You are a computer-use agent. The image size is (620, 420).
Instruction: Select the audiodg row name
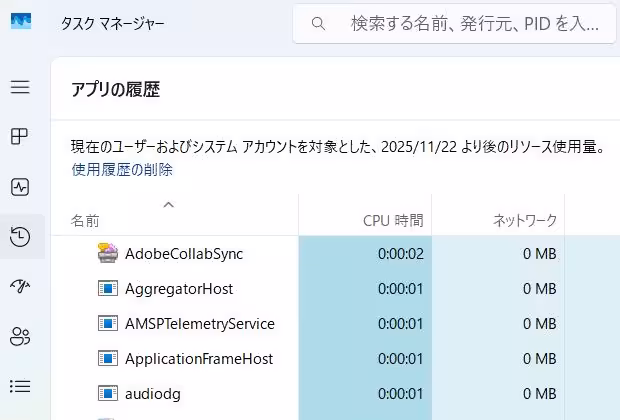pos(153,394)
